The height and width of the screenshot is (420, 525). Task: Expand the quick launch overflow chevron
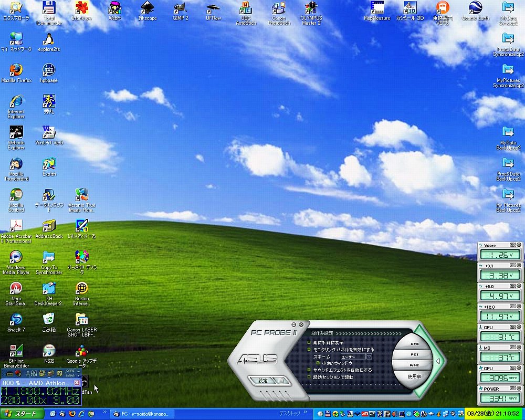tap(104, 412)
